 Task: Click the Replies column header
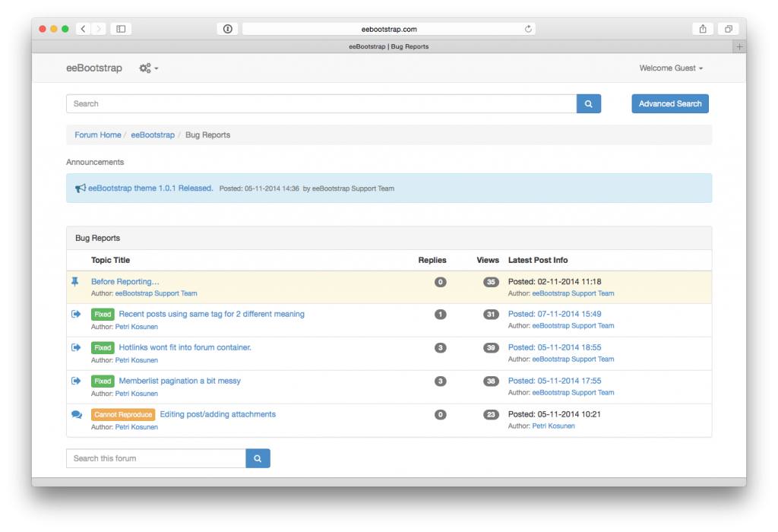432,260
